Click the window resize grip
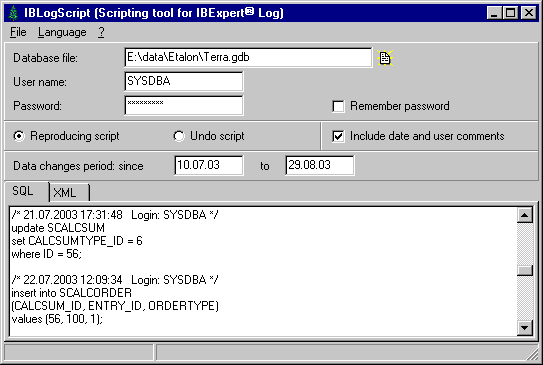Viewport: 543px width, 365px height. (532, 354)
